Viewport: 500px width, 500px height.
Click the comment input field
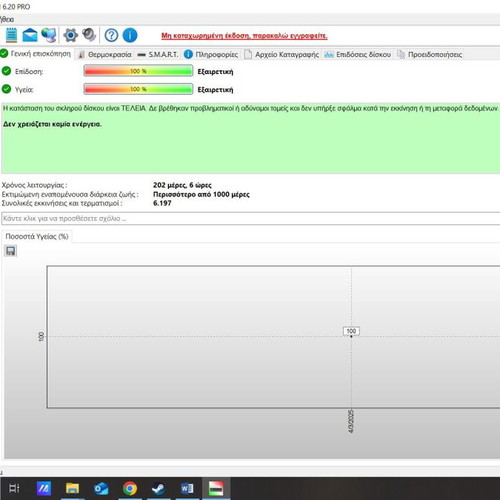click(x=250, y=218)
